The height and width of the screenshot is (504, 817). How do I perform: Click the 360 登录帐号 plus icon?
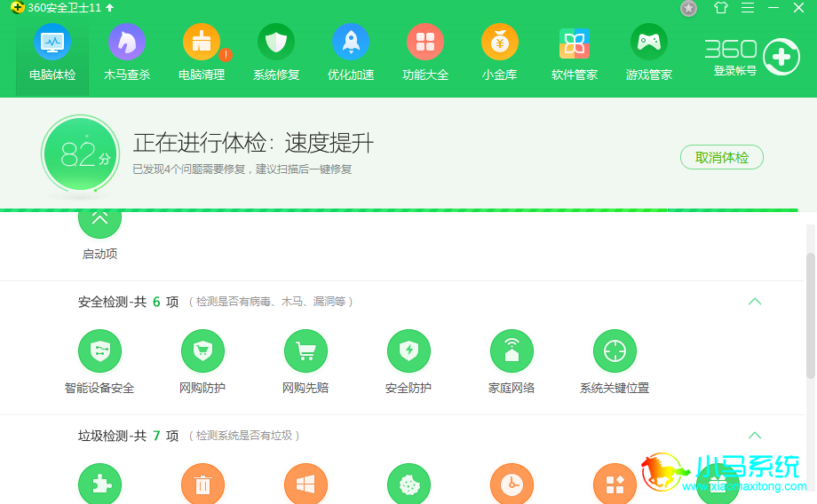(x=781, y=57)
